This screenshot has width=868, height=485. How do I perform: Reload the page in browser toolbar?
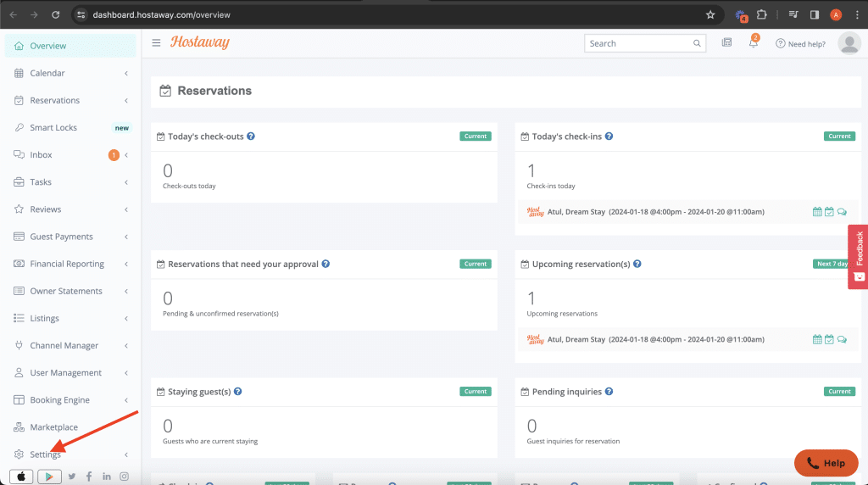(55, 15)
